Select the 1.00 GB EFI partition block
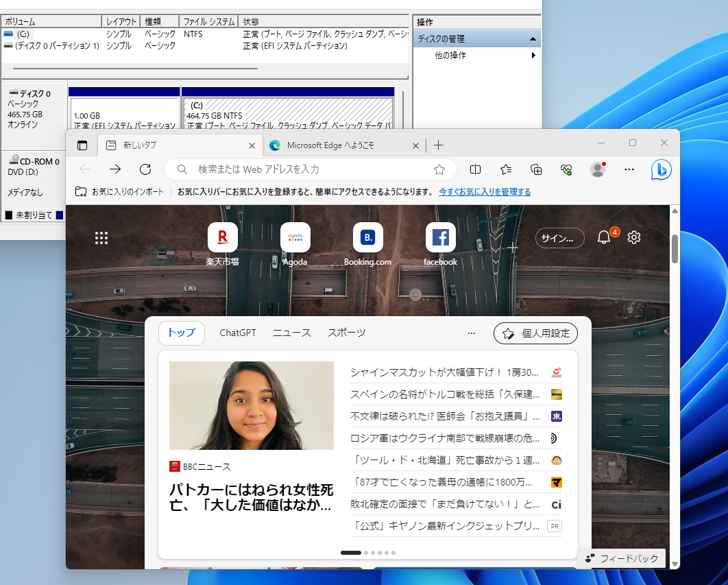 coord(124,113)
